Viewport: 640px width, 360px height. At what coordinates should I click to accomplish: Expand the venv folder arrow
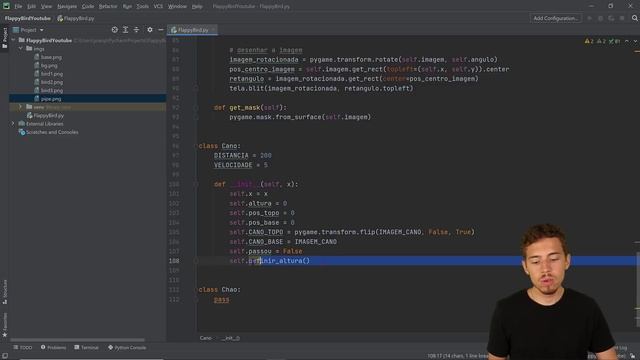(21, 107)
